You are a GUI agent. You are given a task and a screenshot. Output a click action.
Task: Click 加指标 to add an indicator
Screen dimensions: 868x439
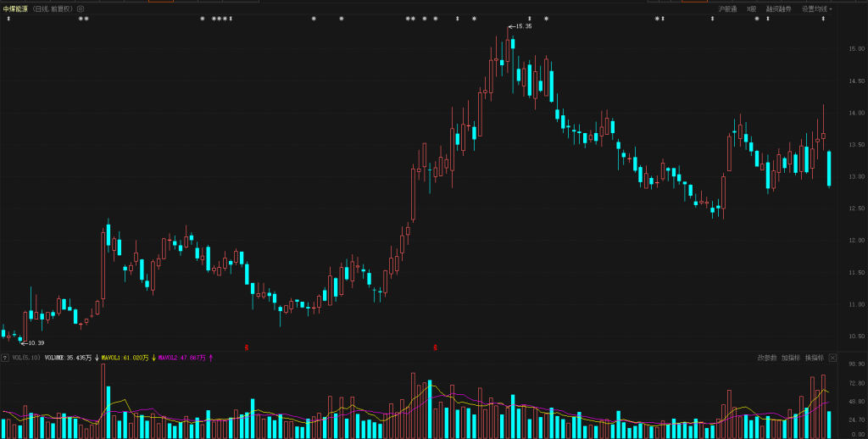pyautogui.click(x=790, y=358)
